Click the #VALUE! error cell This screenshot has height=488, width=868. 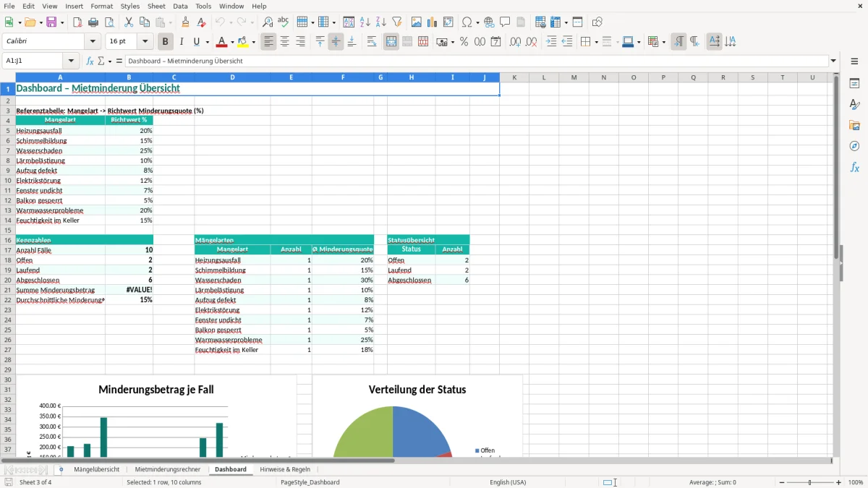pyautogui.click(x=129, y=289)
